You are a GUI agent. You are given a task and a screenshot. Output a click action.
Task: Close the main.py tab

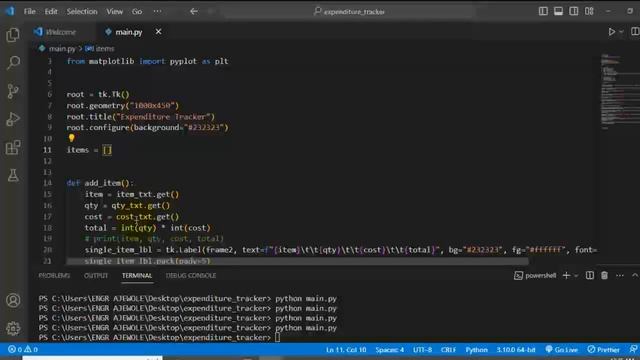pyautogui.click(x=158, y=31)
